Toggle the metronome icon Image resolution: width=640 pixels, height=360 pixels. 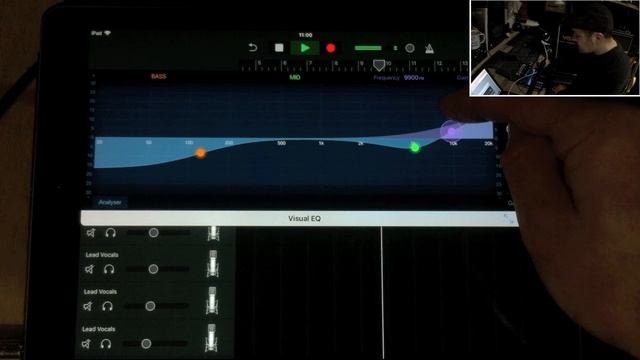(x=429, y=49)
